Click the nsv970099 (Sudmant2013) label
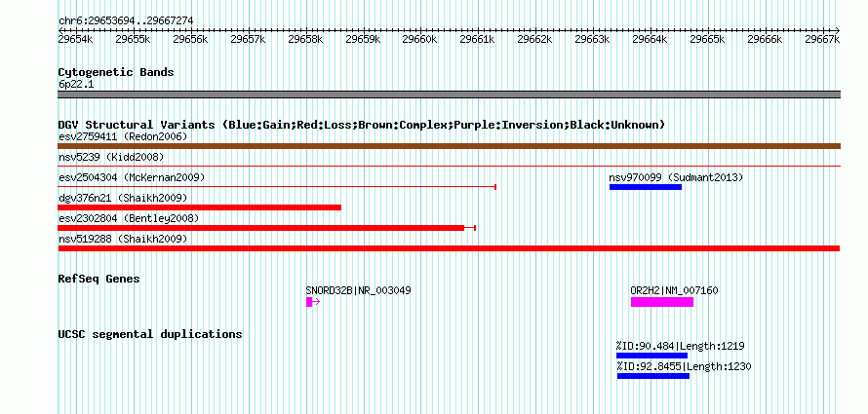 coord(676,177)
